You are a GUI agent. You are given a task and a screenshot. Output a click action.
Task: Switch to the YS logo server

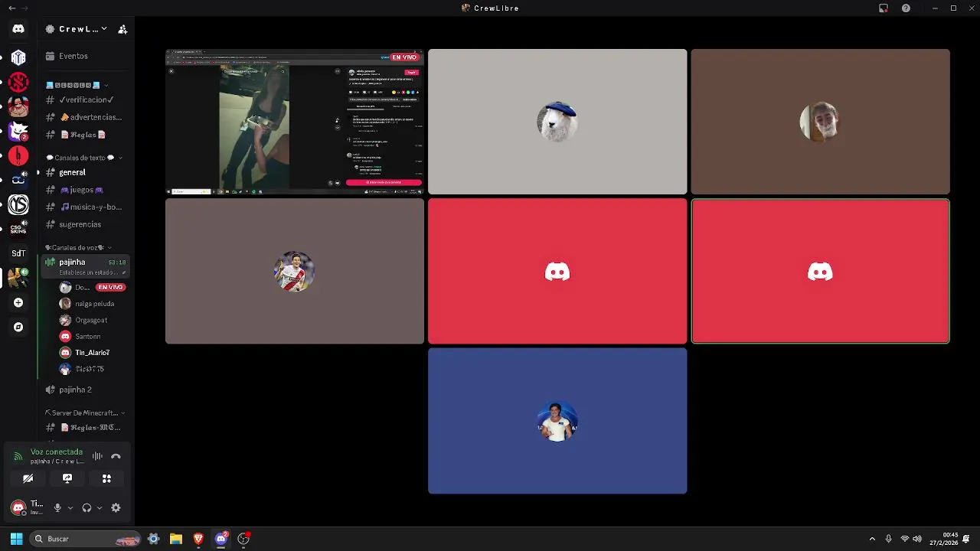pyautogui.click(x=18, y=204)
